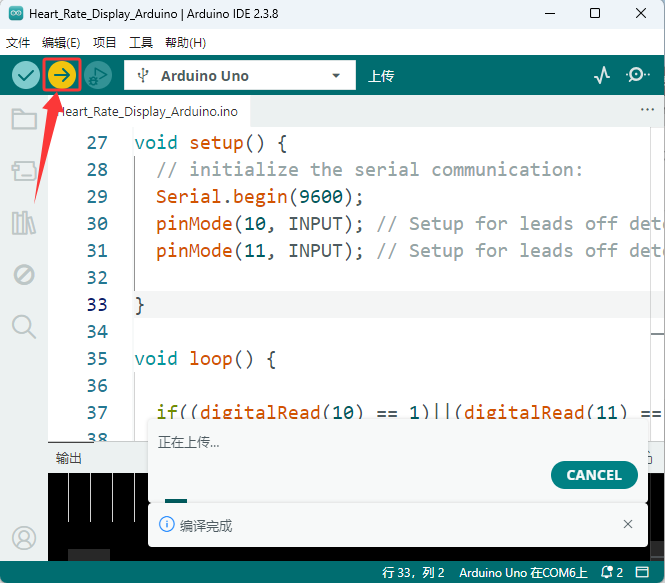Click the 上传 toolbar label
Screen dimensions: 665x583
point(381,76)
